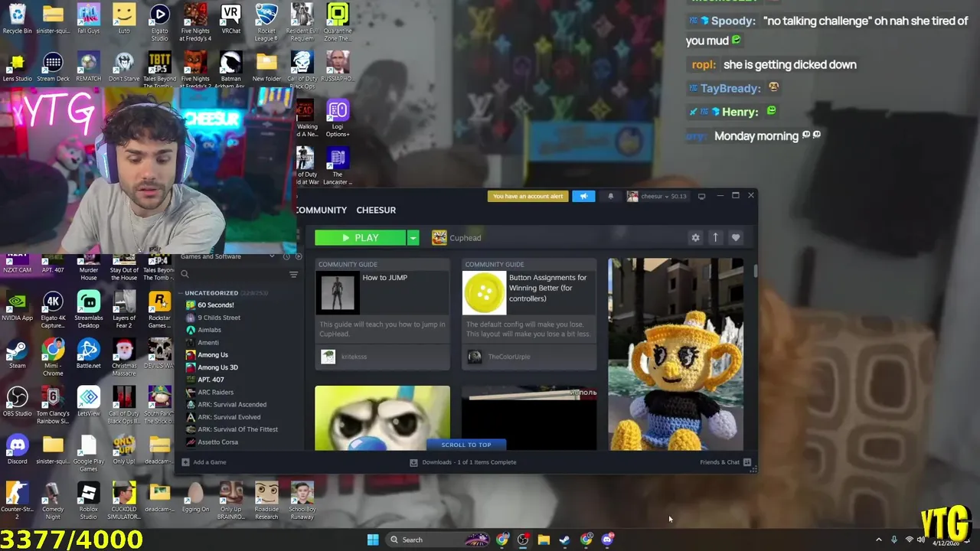
Task: Open Steam notifications bell
Action: 610,196
